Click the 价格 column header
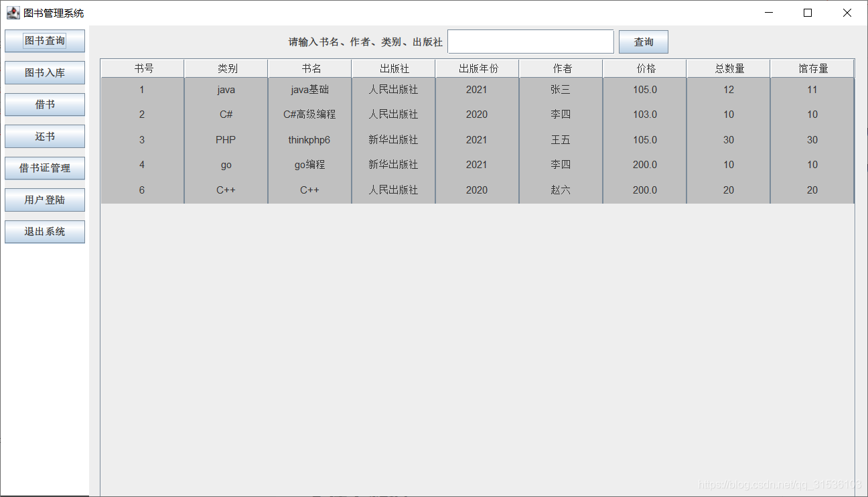The width and height of the screenshot is (868, 497). [x=644, y=68]
